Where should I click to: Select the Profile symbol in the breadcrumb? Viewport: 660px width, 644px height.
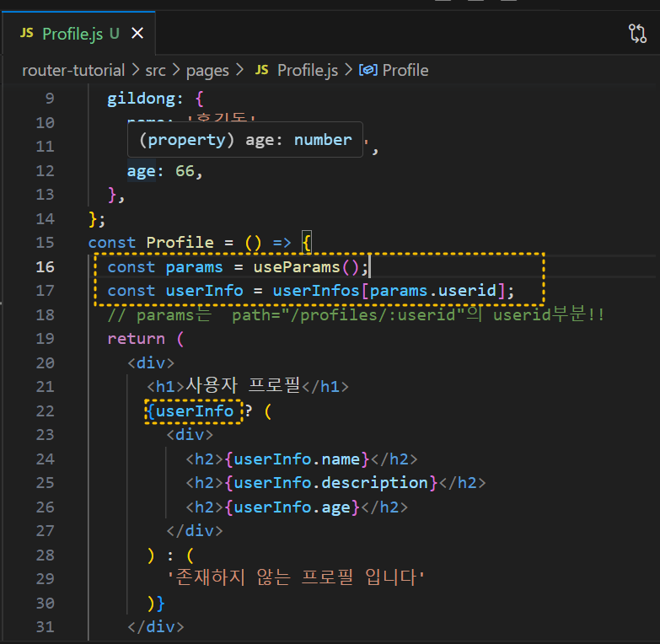point(405,70)
